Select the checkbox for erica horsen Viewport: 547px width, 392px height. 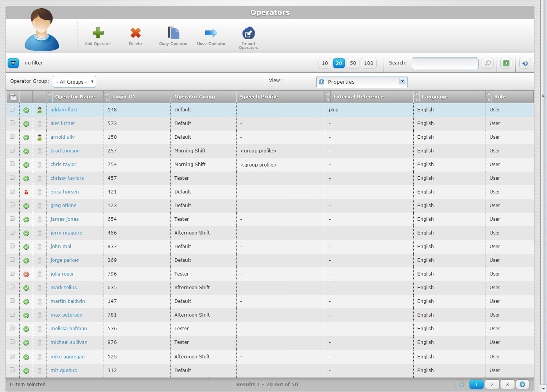pyautogui.click(x=12, y=192)
